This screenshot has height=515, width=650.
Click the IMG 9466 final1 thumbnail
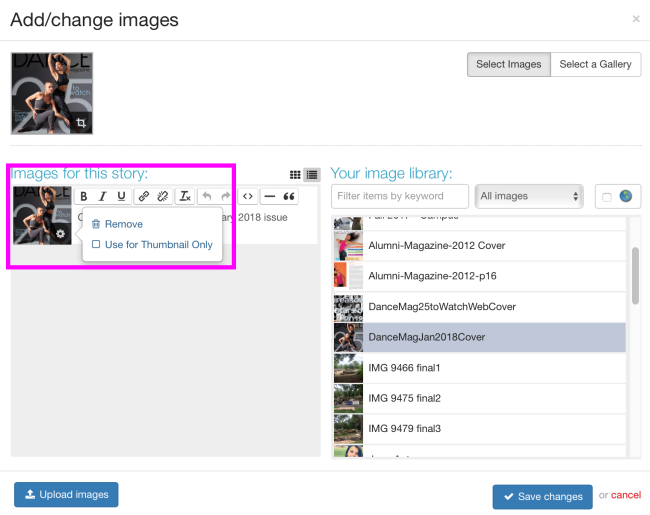(348, 368)
